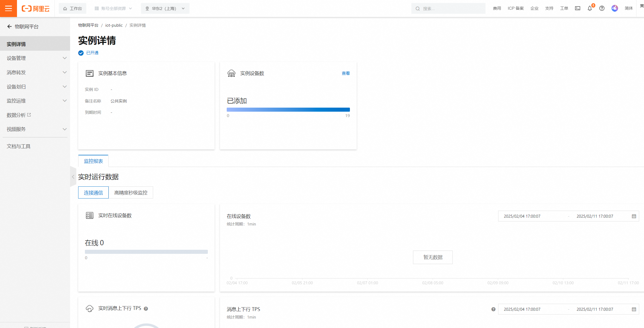The height and width of the screenshot is (328, 644).
Task: Open calendar icon for 消息上下行 TPS range
Action: pos(634,309)
